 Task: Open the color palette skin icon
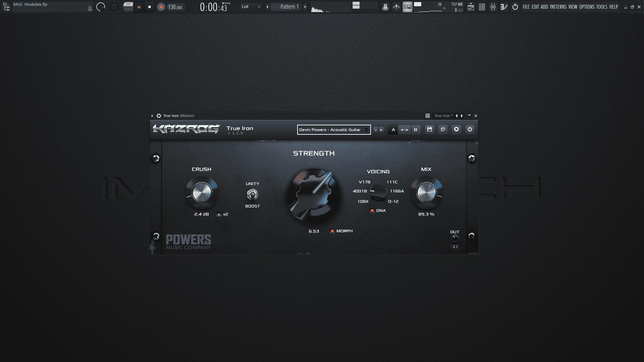tap(443, 129)
